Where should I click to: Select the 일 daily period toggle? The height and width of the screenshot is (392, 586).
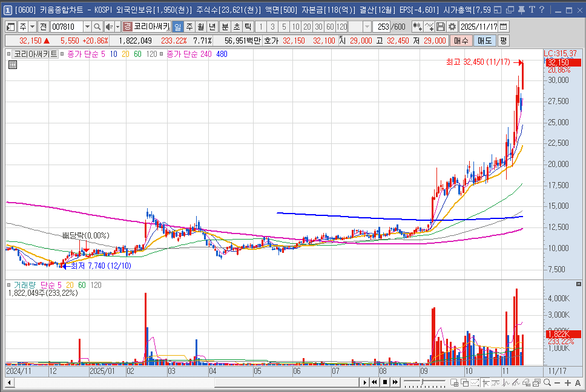tap(177, 27)
